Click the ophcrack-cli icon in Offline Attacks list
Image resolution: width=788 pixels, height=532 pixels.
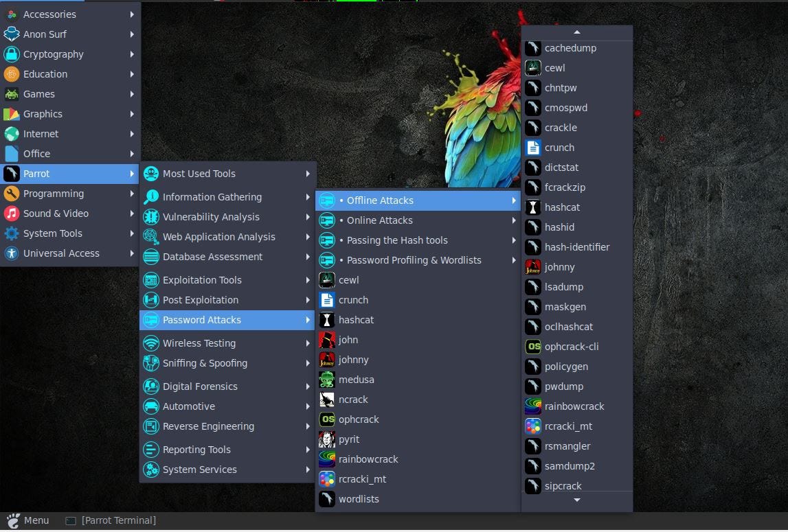coord(532,347)
